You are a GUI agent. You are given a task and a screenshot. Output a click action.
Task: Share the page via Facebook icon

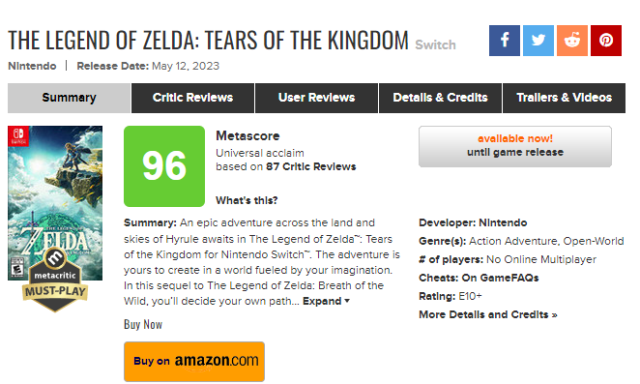coord(504,40)
